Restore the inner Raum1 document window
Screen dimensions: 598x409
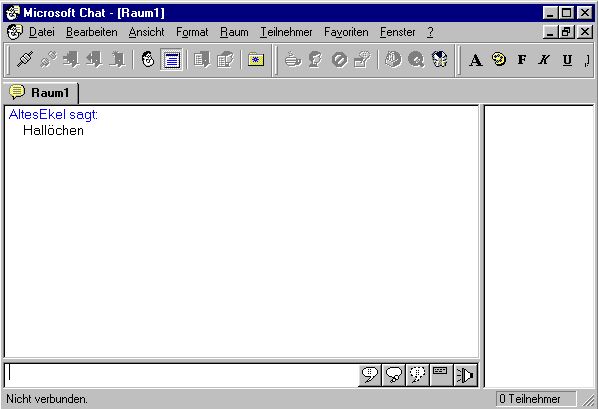(x=566, y=32)
